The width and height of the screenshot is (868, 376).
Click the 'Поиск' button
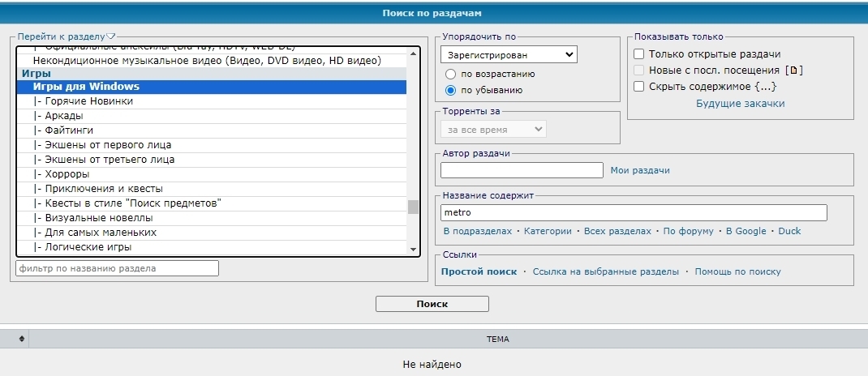pos(432,304)
